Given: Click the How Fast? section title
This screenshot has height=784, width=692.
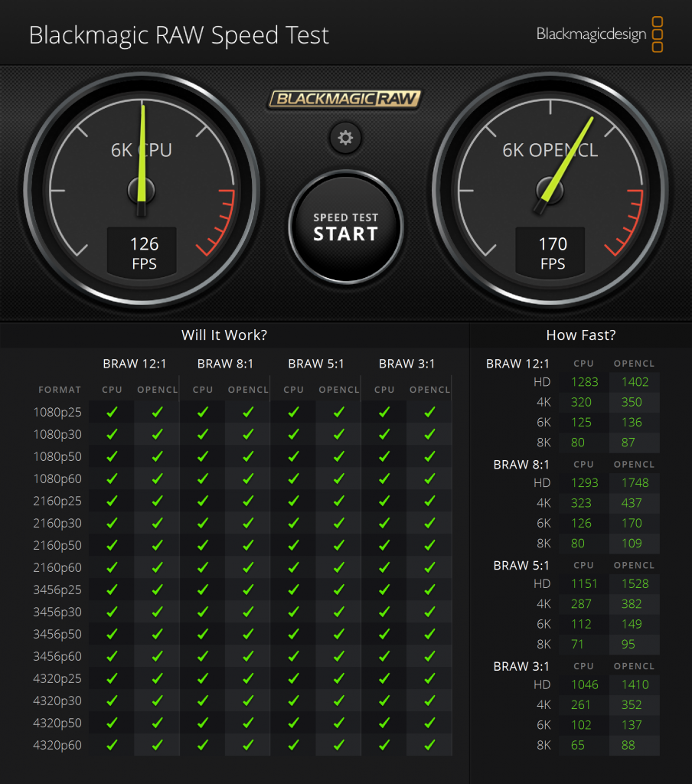Looking at the screenshot, I should [x=580, y=335].
